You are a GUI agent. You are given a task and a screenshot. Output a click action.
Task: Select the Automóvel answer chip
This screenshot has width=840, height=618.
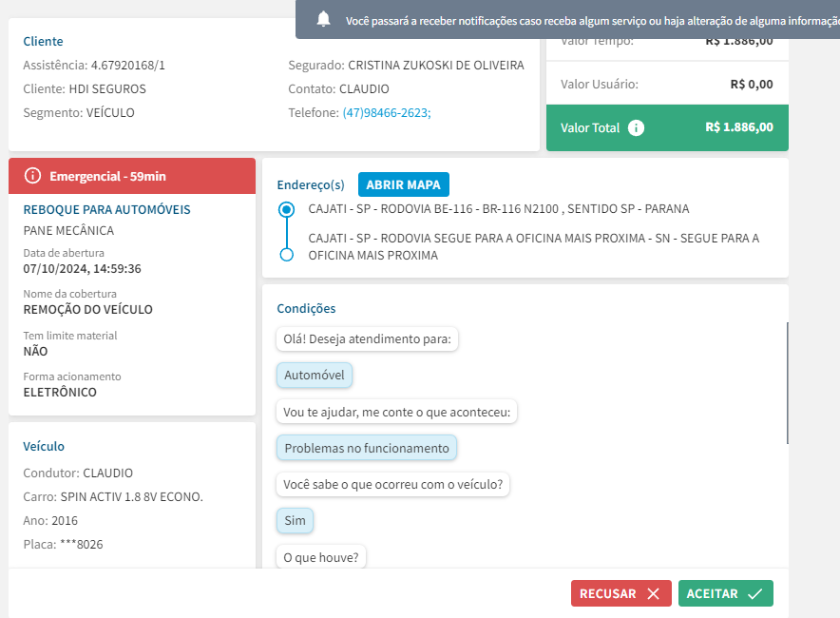pos(315,376)
